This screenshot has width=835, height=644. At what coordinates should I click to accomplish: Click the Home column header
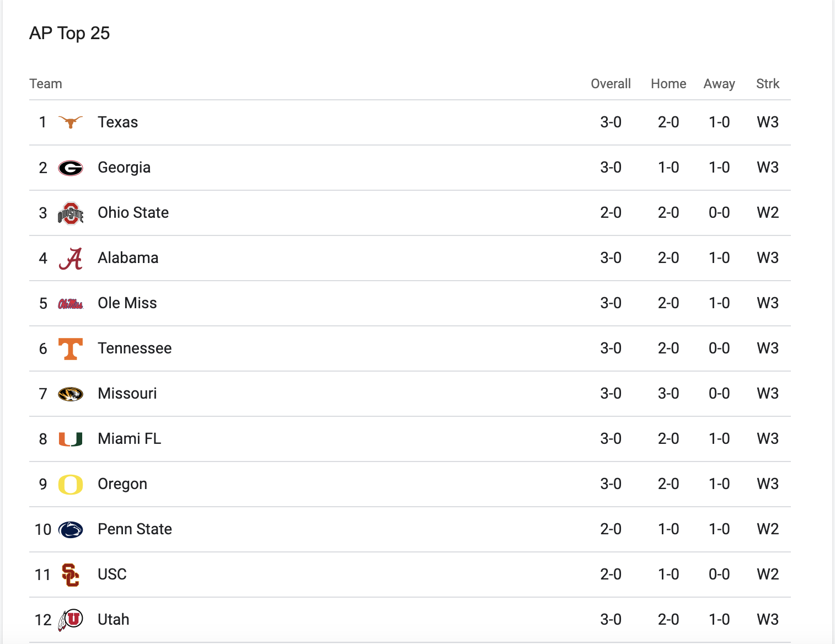668,84
